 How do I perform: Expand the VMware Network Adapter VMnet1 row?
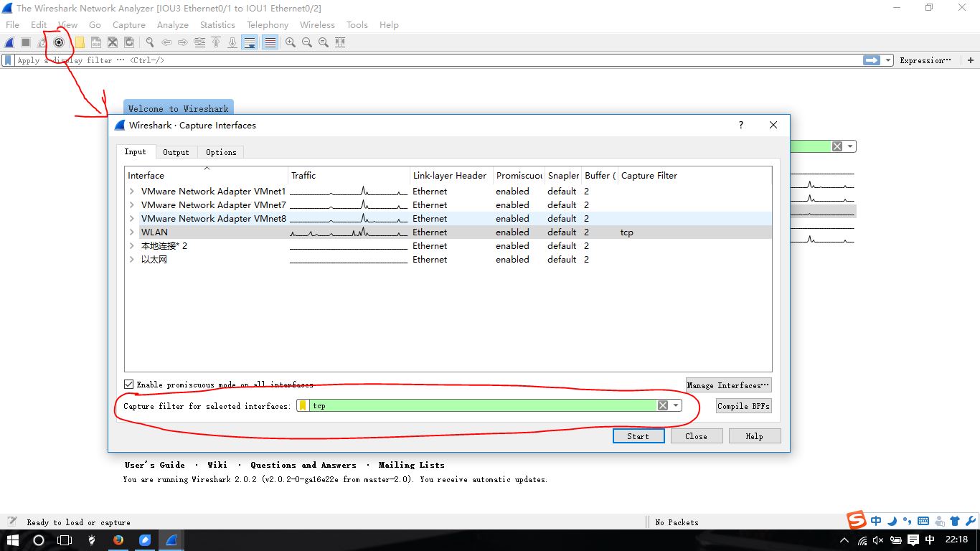pos(132,192)
